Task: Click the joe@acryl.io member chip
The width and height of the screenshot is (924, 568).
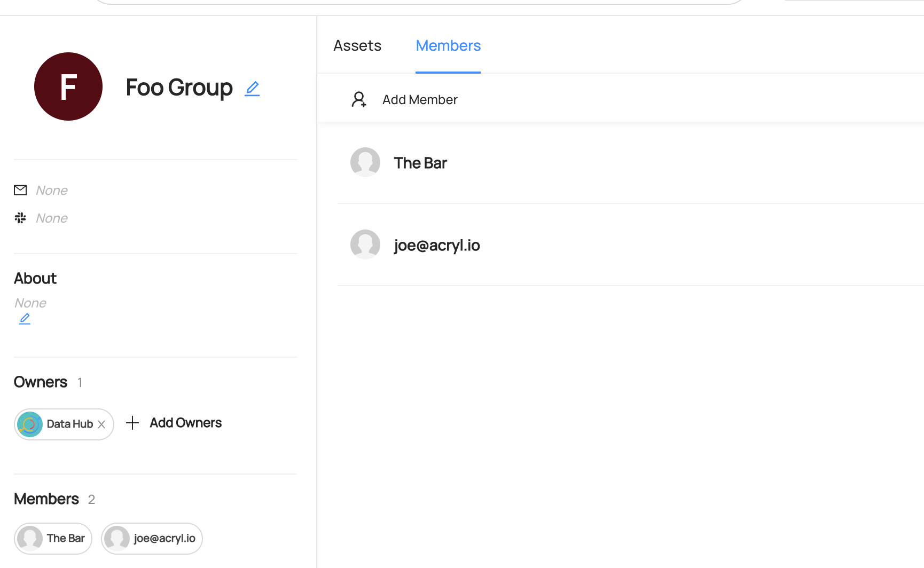Action: coord(152,538)
